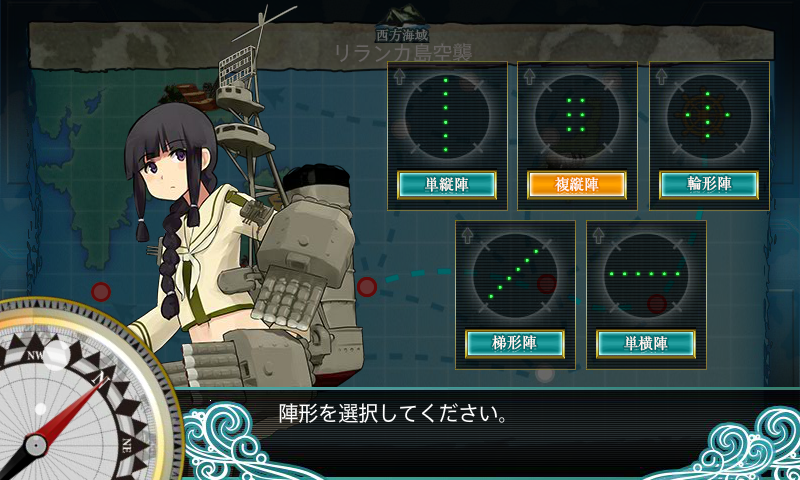Image resolution: width=800 pixels, height=480 pixels.
Task: Click the up arrow in 単縦陣 panel
Action: click(399, 77)
